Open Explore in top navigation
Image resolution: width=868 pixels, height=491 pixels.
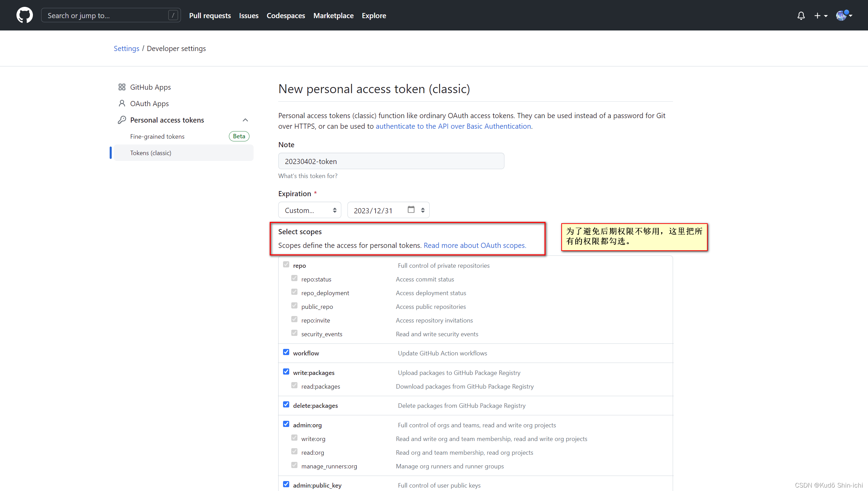(x=374, y=15)
